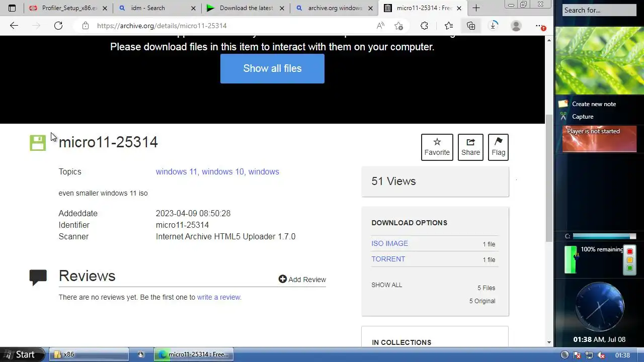Favorite this item with the star button
644x362 pixels.
coord(437,147)
